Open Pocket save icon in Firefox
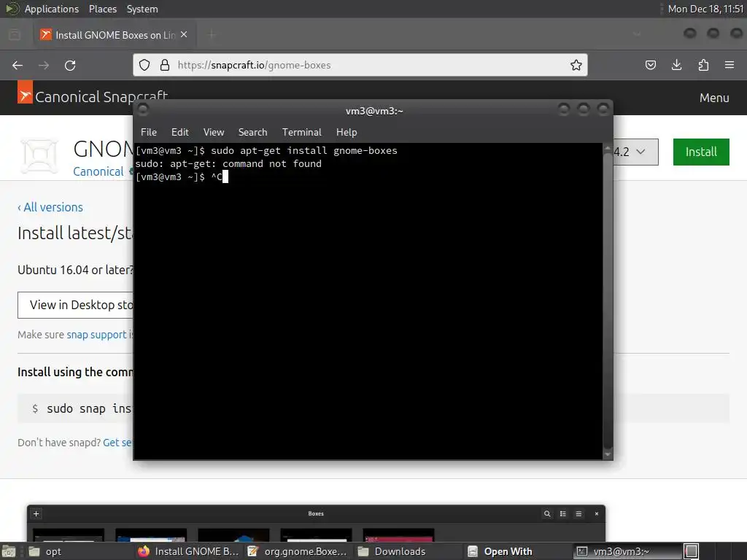The width and height of the screenshot is (747, 560). pos(650,65)
